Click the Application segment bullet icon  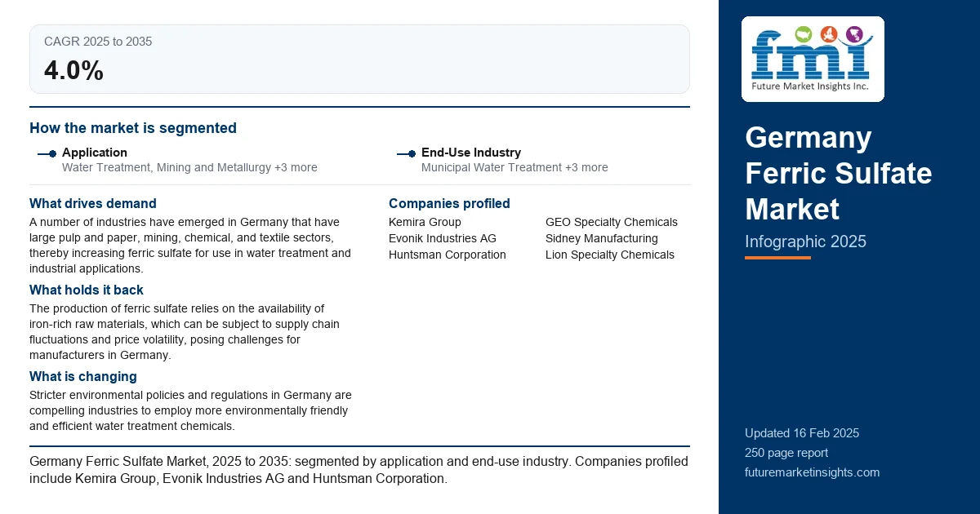(47, 153)
